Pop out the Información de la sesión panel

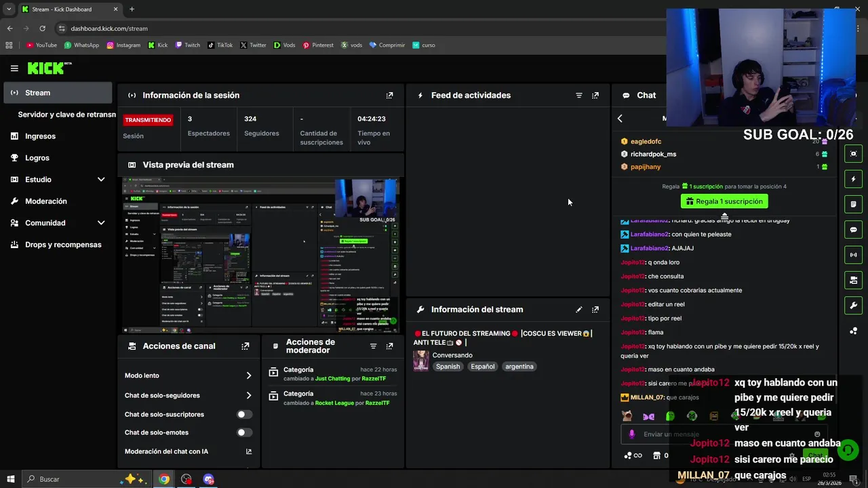tap(389, 96)
